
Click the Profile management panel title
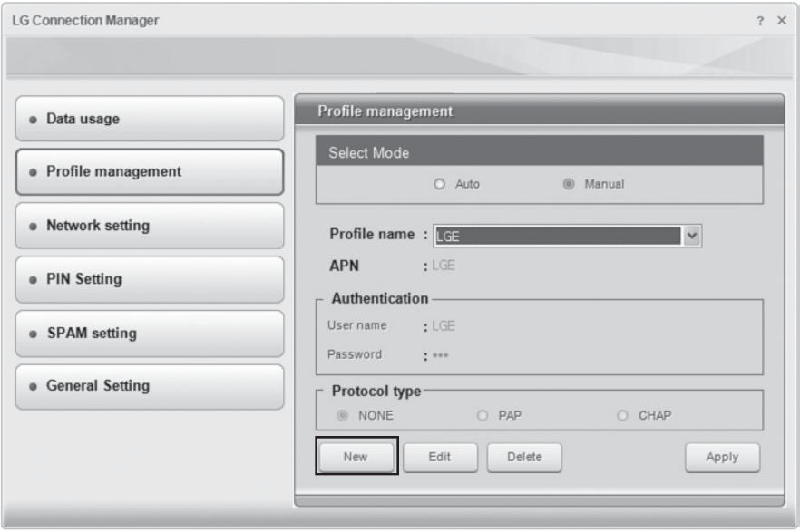tap(385, 111)
